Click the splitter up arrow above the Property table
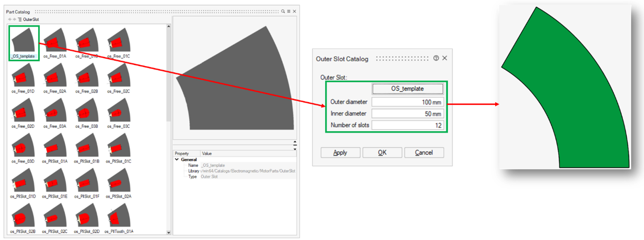644x240 pixels. coord(295,142)
